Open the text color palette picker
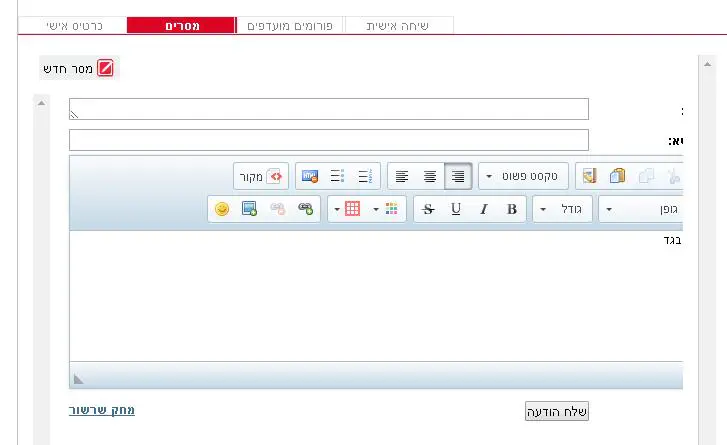Screen dimensions: 727x445 tap(389, 209)
